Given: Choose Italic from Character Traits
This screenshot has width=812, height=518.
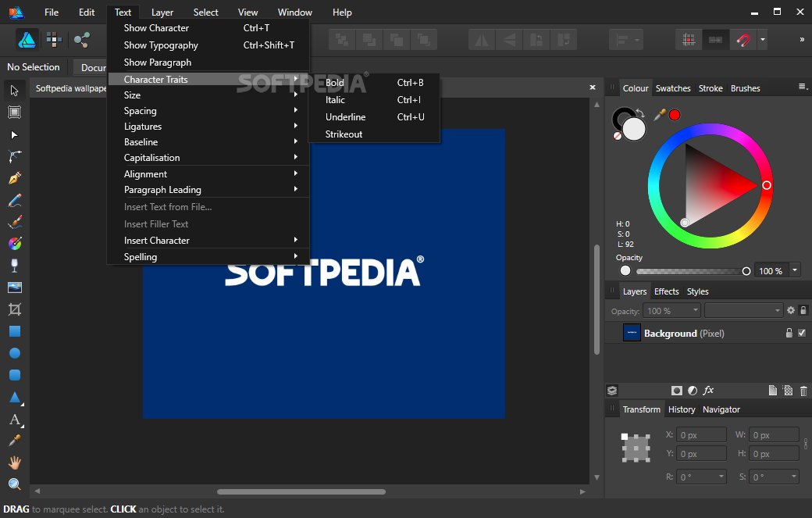Looking at the screenshot, I should 374,100.
